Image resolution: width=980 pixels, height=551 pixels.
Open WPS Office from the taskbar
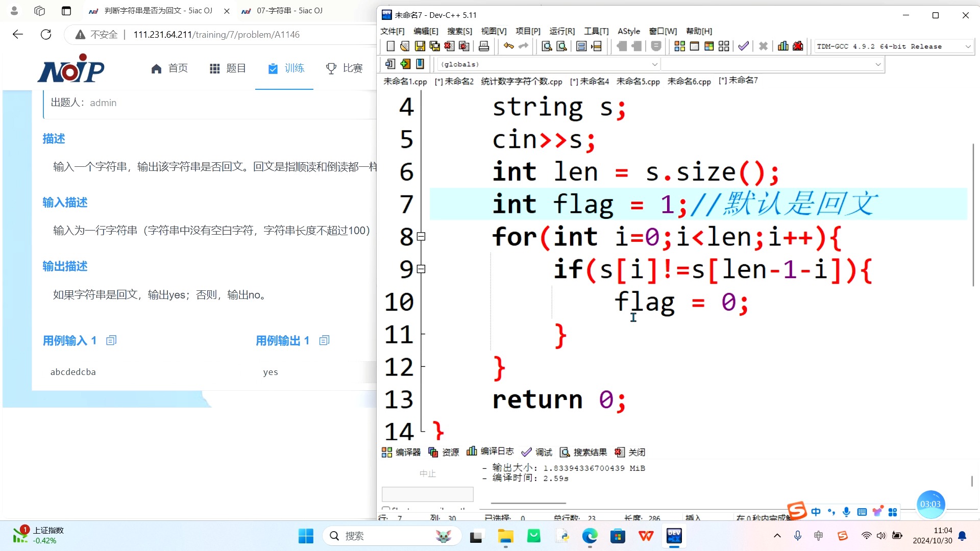click(x=646, y=536)
